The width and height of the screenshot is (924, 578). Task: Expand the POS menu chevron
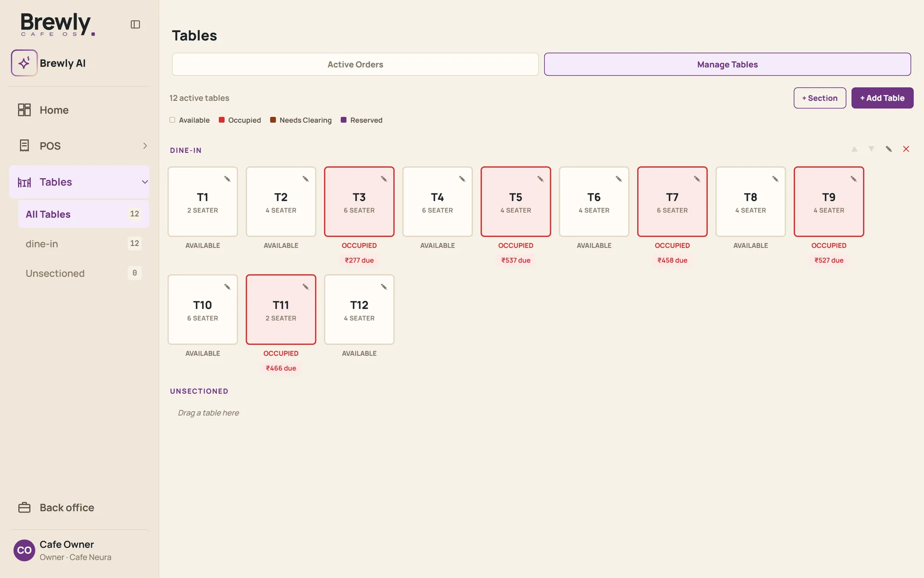(145, 146)
